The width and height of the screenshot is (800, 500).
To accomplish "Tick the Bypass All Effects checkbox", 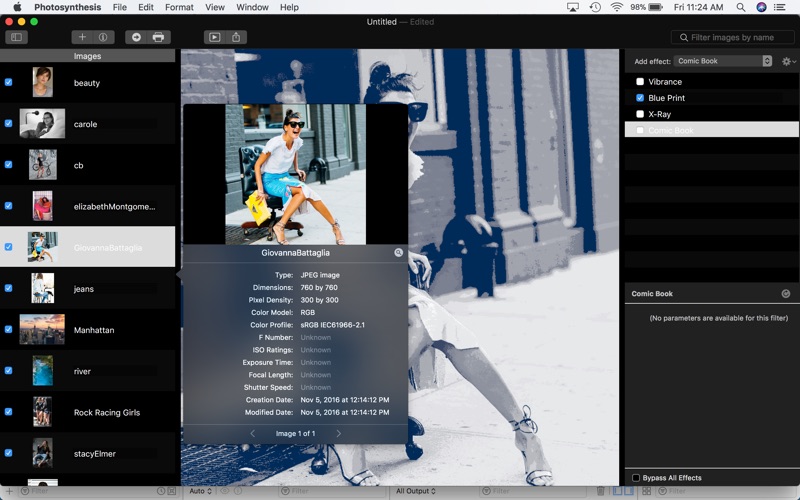I will [x=636, y=478].
